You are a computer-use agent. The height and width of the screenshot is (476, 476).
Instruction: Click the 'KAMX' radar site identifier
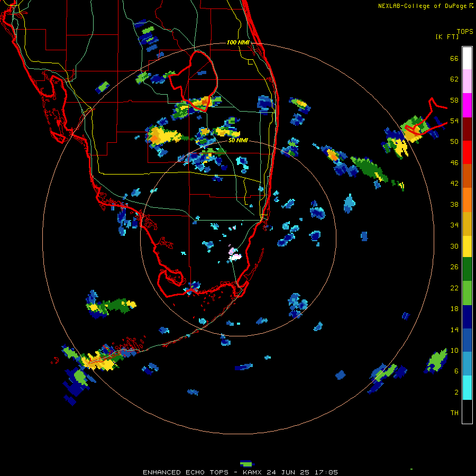253,472
